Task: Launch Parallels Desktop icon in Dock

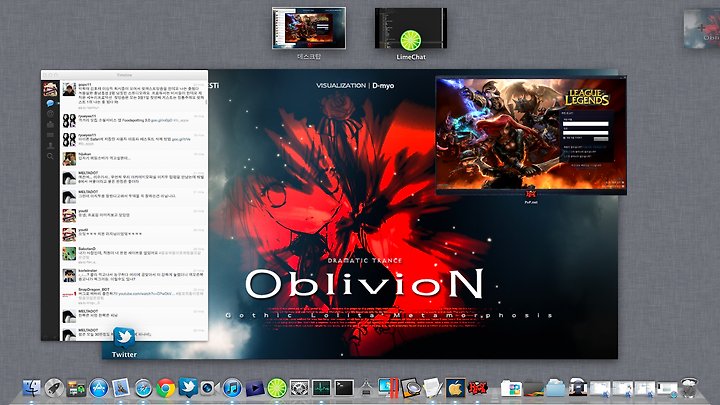Action: tap(388, 388)
